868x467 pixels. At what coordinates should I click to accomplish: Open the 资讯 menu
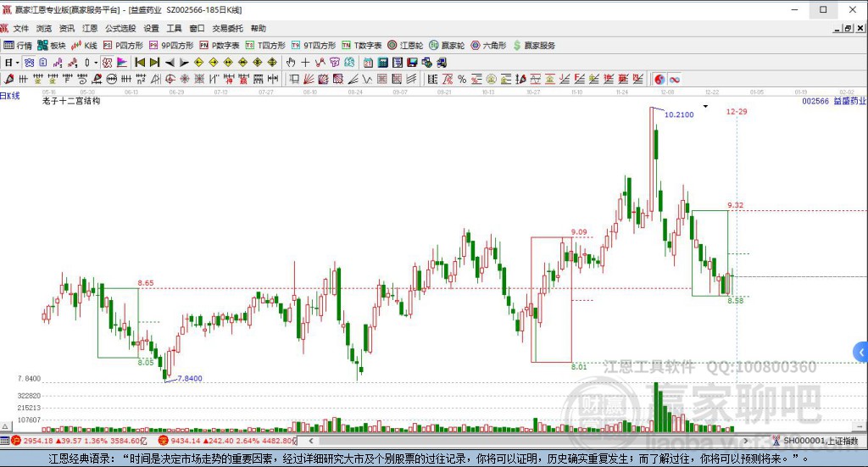click(67, 28)
